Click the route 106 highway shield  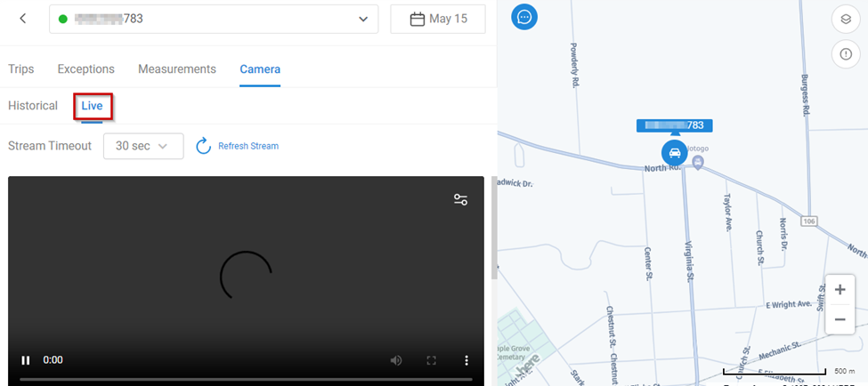[808, 221]
